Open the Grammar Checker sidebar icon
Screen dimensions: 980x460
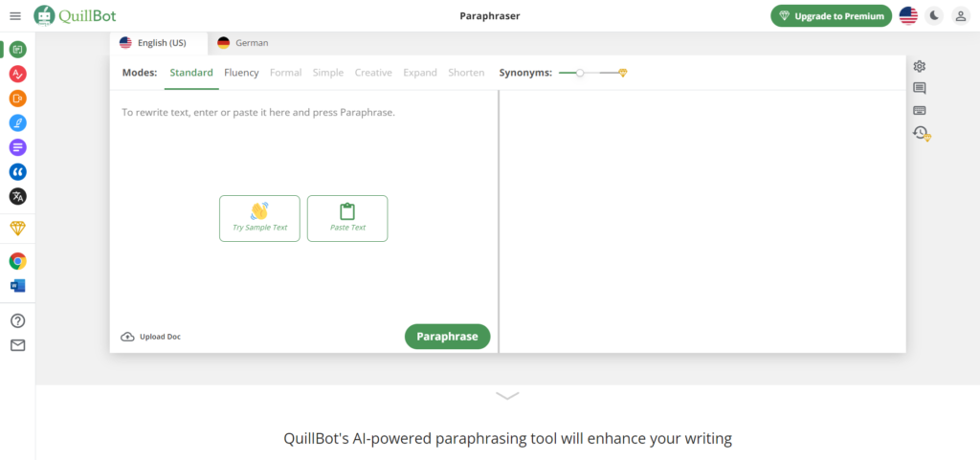(x=17, y=74)
